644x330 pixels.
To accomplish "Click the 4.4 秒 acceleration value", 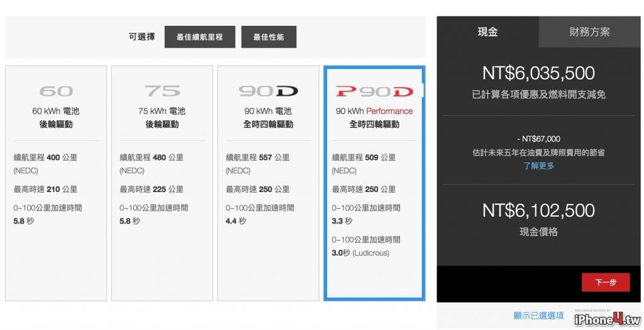I will (x=236, y=222).
